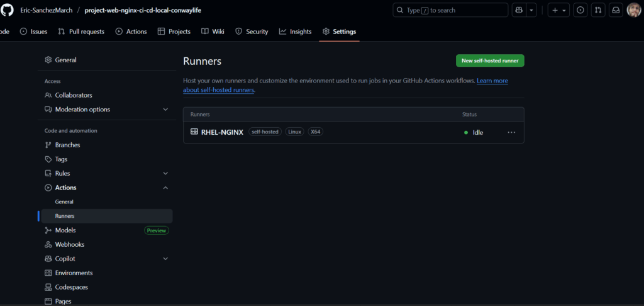644x306 pixels.
Task: Click the Preview badge next to Models
Action: pyautogui.click(x=157, y=230)
